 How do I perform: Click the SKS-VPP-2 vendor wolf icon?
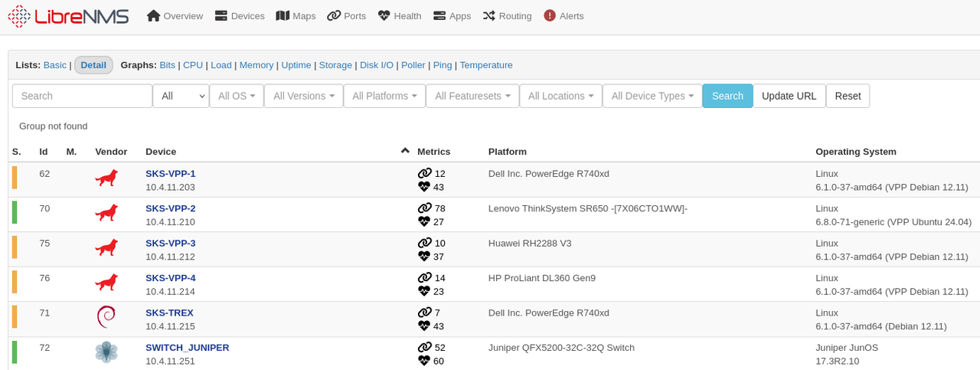coord(106,213)
